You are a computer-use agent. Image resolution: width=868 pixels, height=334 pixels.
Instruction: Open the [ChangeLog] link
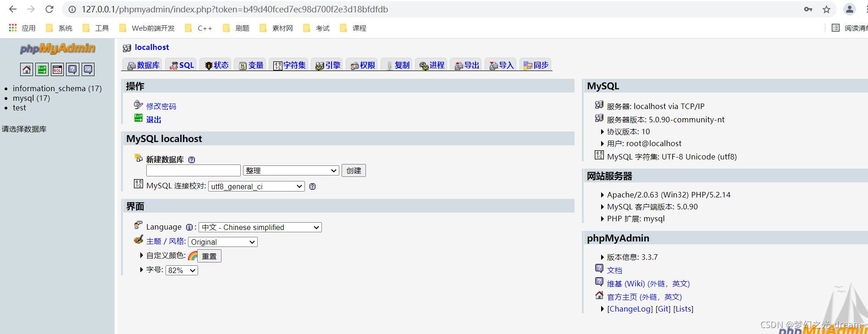(630, 309)
